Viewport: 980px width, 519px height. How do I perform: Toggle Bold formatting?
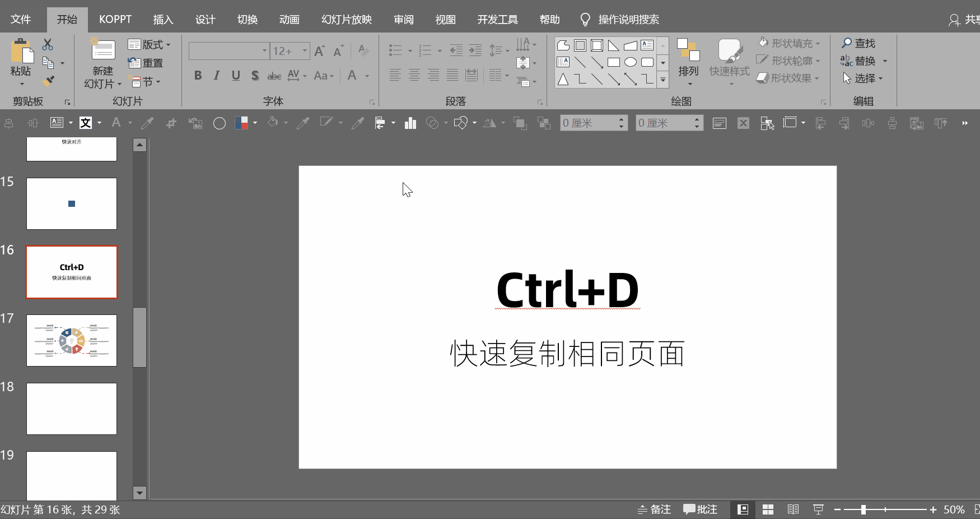click(x=198, y=76)
